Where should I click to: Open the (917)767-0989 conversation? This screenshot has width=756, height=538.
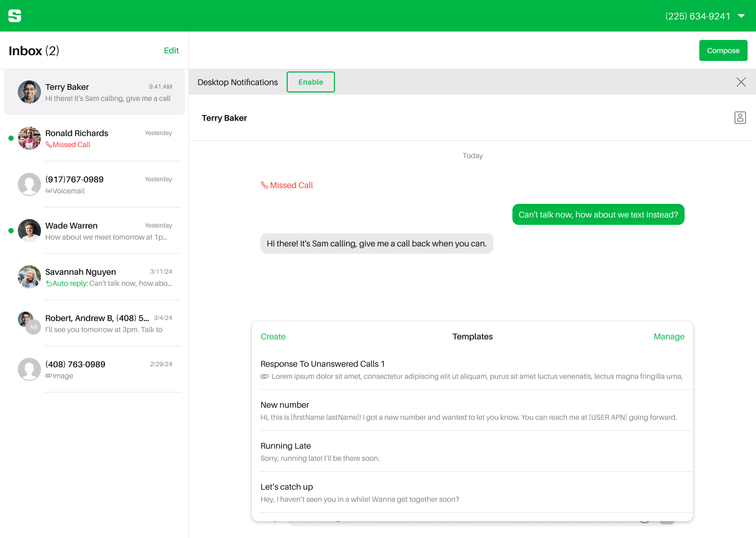(x=94, y=184)
